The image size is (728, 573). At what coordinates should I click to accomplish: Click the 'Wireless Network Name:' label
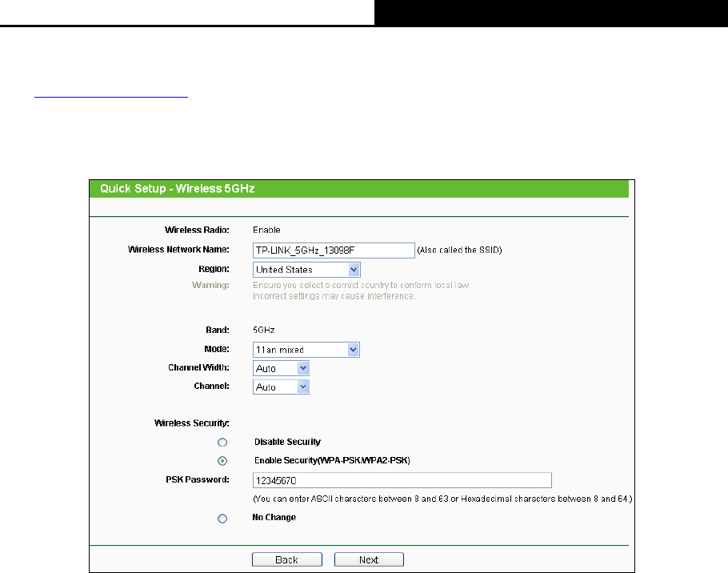(x=178, y=250)
